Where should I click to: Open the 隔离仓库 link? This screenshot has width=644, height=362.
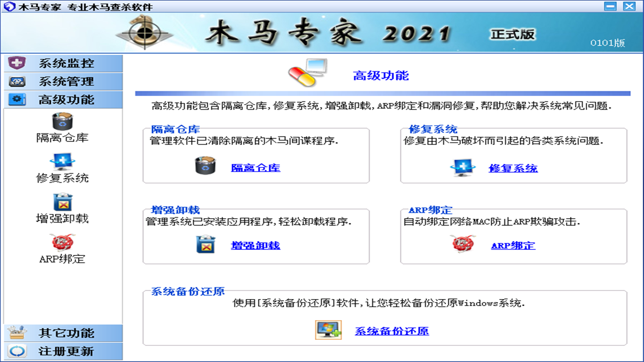[255, 167]
